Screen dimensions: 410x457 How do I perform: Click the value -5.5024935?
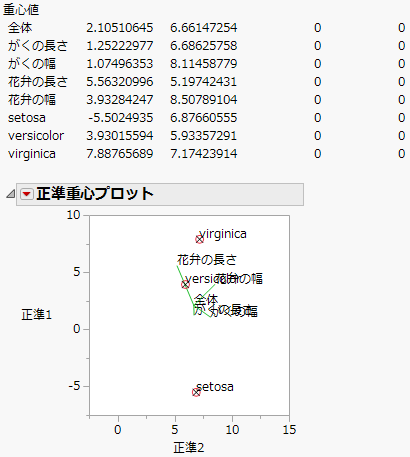point(121,118)
